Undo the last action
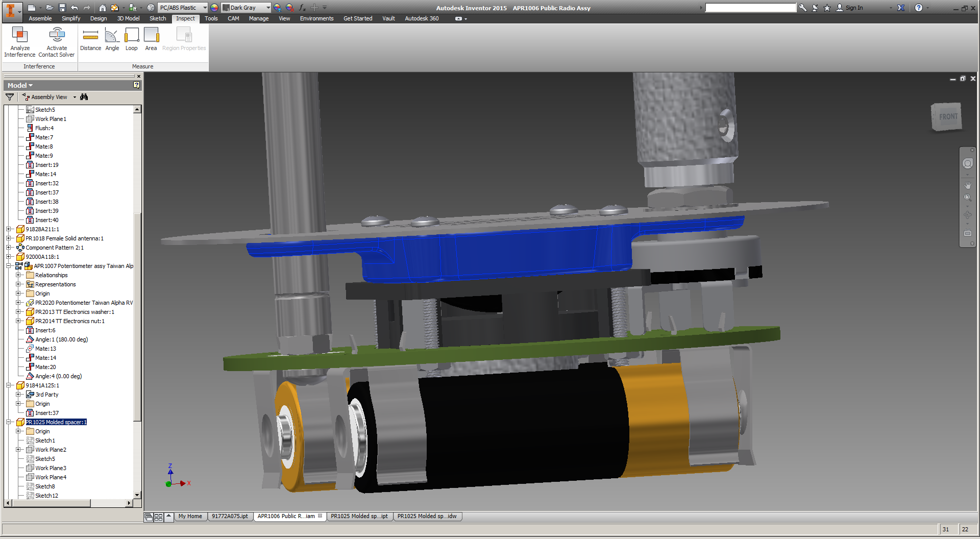Image resolution: width=980 pixels, height=539 pixels. tap(75, 8)
